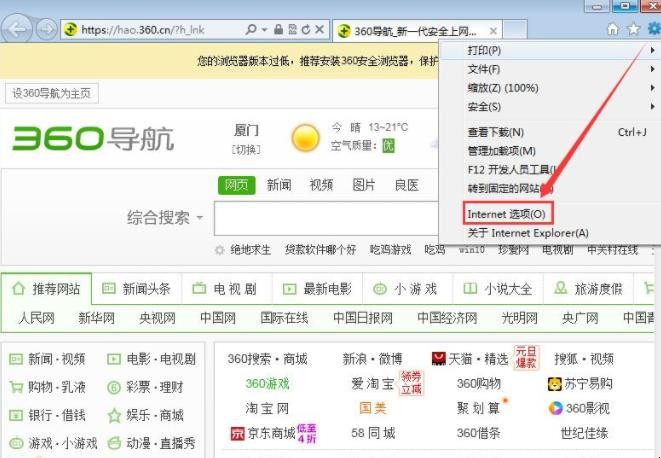Open the 电视剧 tab

(227, 289)
